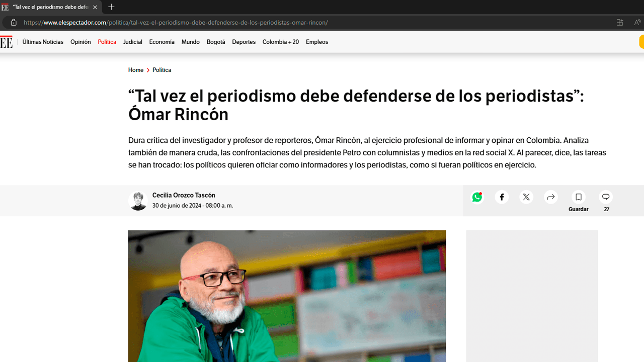View site information lock icon
Screen dimensions: 644x362
[14, 23]
